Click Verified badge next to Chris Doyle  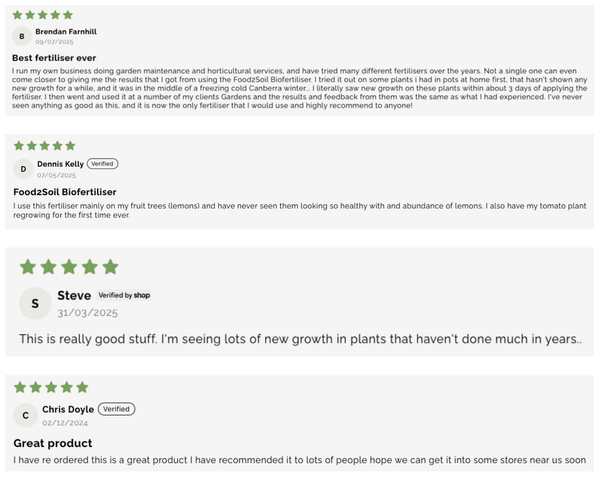[117, 409]
